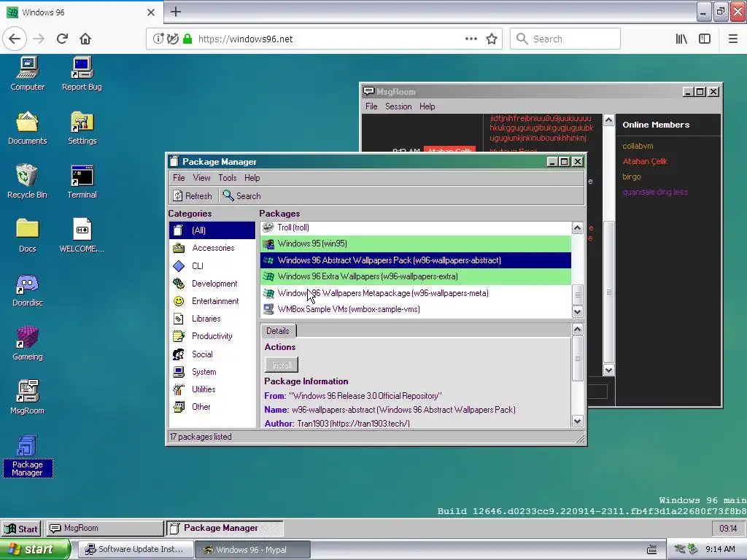This screenshot has height=560, width=747.
Task: Open Package Manager Tools menu
Action: pyautogui.click(x=228, y=178)
